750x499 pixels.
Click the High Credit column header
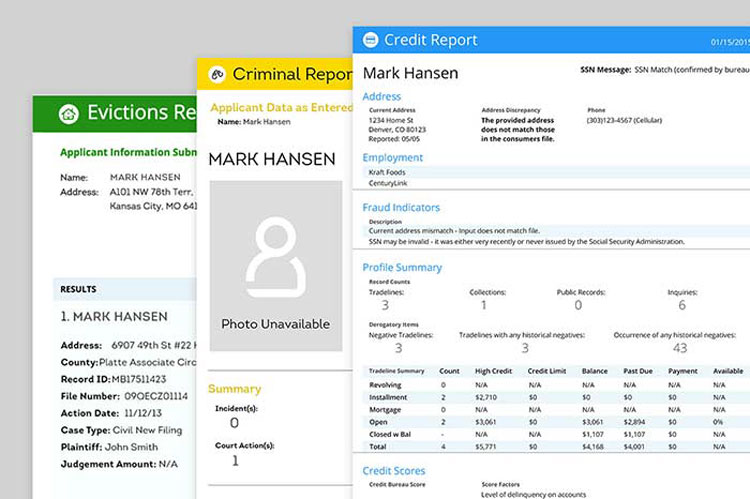click(x=493, y=371)
